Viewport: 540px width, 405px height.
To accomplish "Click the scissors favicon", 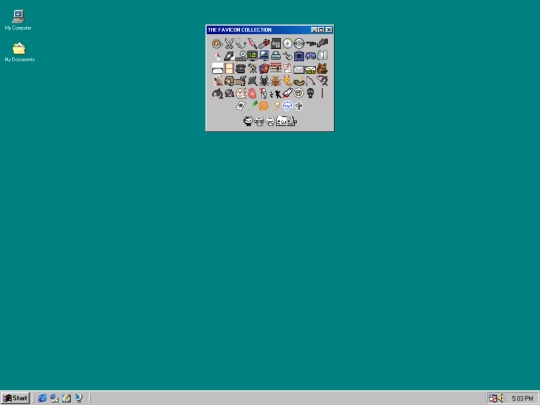I will coord(229,43).
